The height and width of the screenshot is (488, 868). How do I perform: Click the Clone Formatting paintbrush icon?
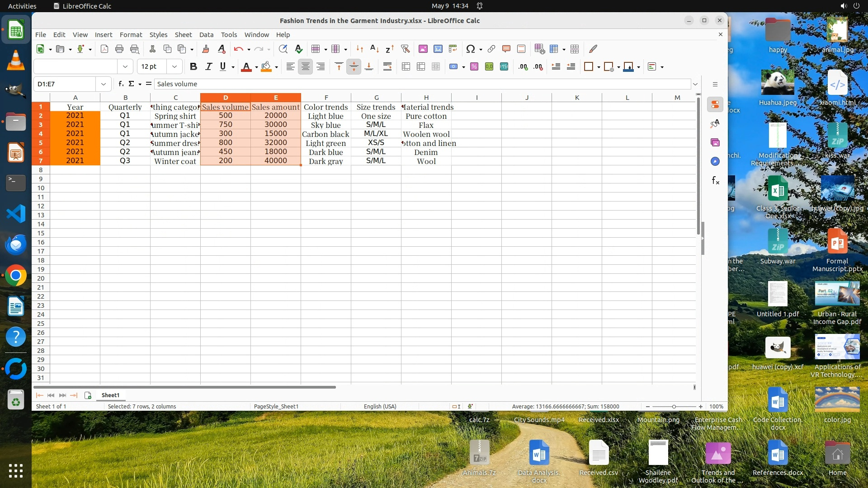pyautogui.click(x=206, y=49)
